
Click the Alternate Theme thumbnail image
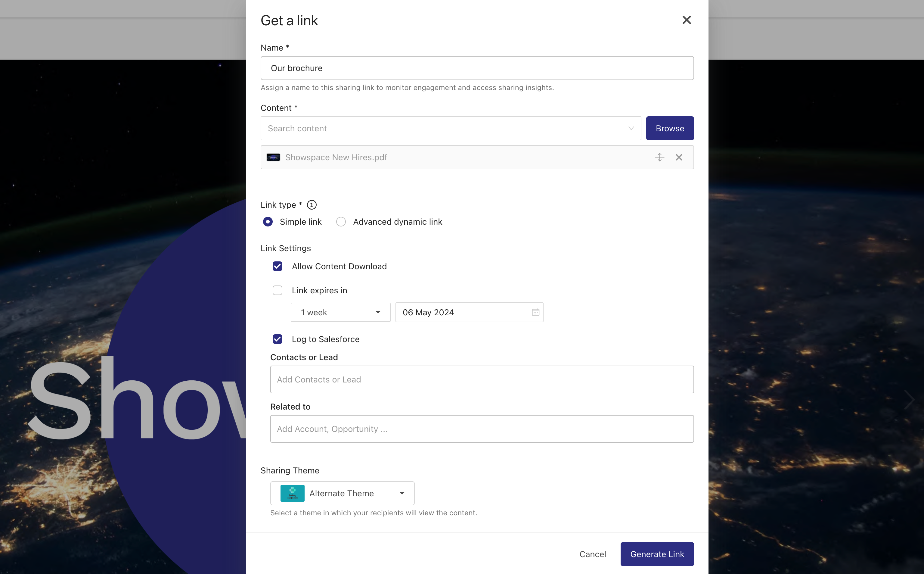293,493
